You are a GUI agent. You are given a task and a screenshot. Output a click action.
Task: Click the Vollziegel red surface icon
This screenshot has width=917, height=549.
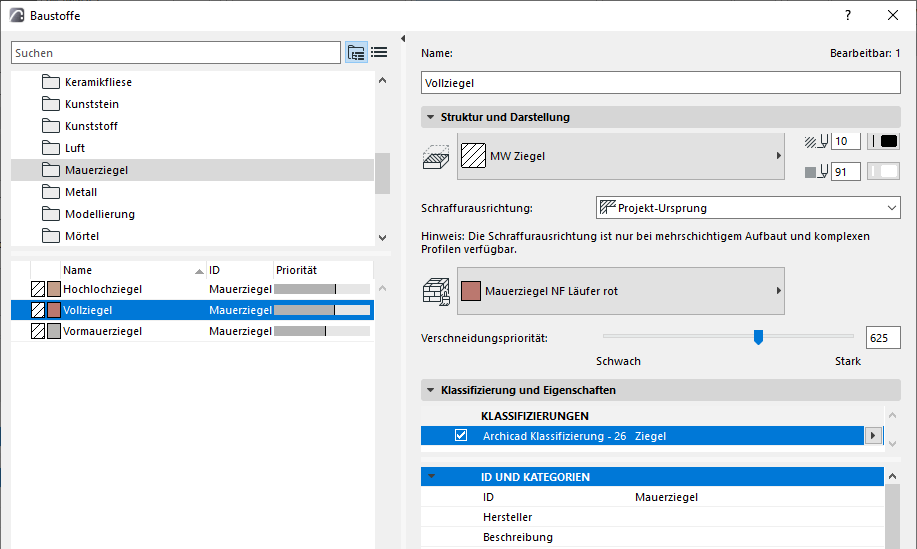53,310
